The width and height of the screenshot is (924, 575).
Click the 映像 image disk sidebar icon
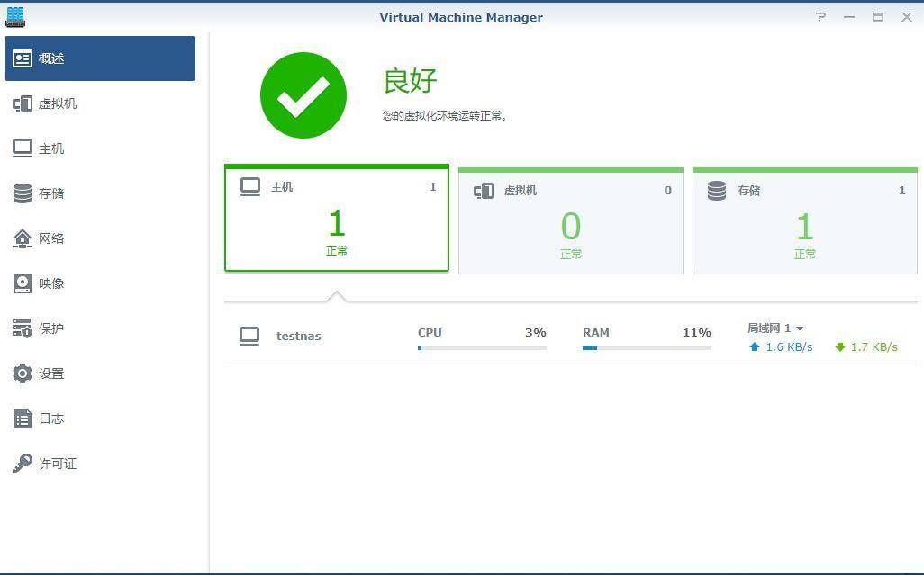pos(23,283)
